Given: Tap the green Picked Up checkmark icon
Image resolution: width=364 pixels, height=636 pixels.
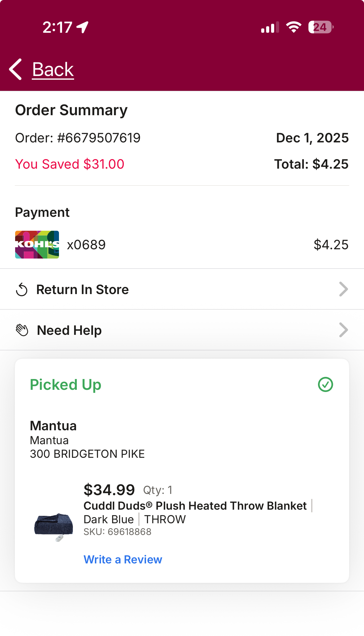Looking at the screenshot, I should [x=325, y=385].
